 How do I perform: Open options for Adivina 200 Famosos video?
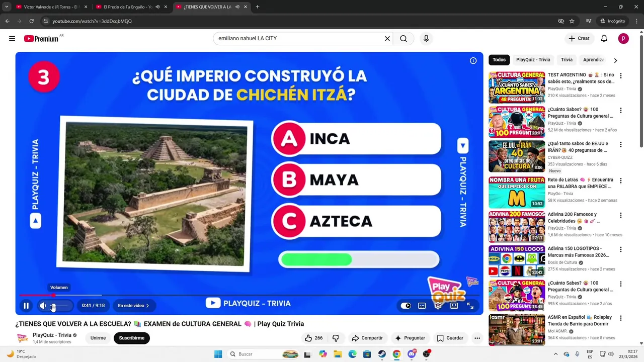pyautogui.click(x=621, y=215)
